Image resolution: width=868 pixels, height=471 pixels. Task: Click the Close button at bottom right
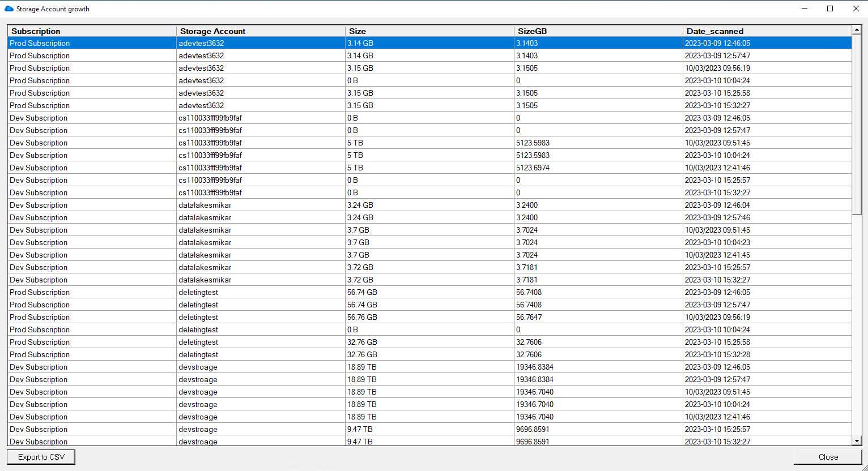[x=828, y=457]
